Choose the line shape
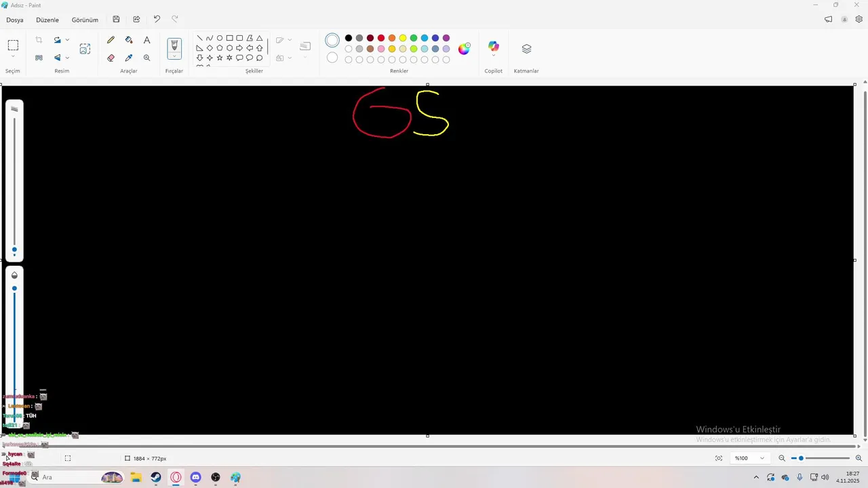868x488 pixels. coord(199,38)
